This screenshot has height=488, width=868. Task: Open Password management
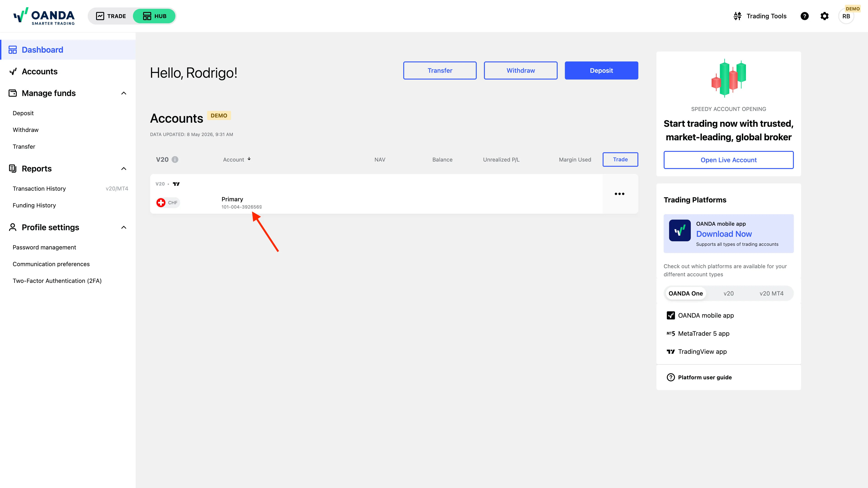point(45,248)
